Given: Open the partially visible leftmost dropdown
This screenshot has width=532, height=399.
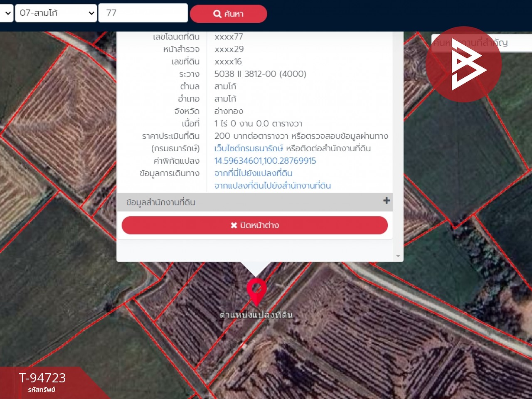Looking at the screenshot, I should [7, 13].
